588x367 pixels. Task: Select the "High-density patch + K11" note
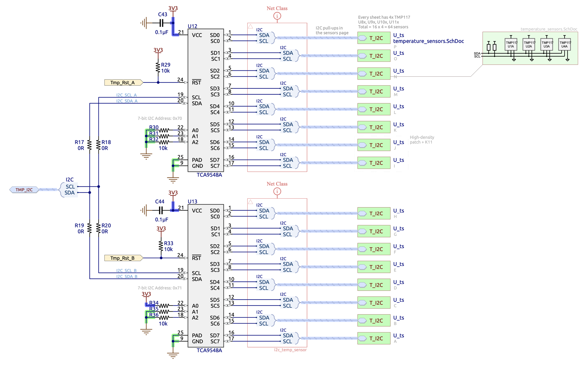click(422, 140)
